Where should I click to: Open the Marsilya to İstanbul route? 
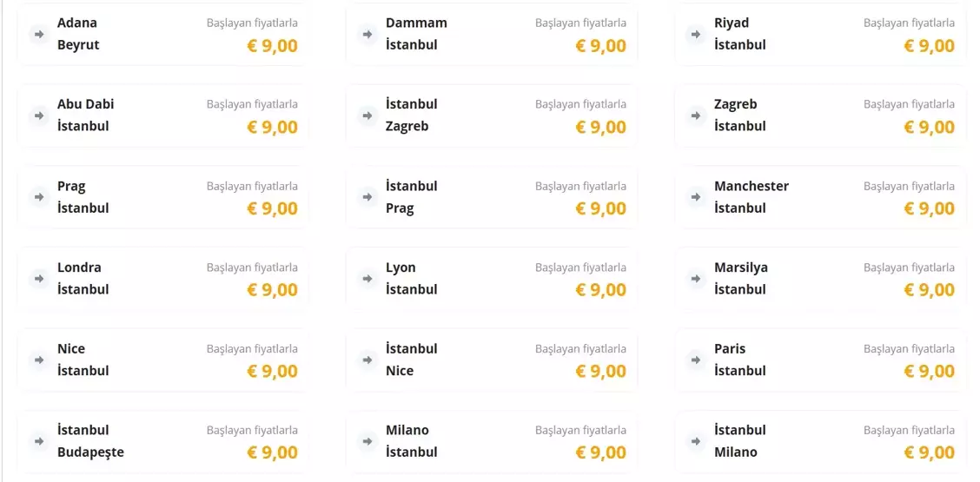click(x=819, y=279)
